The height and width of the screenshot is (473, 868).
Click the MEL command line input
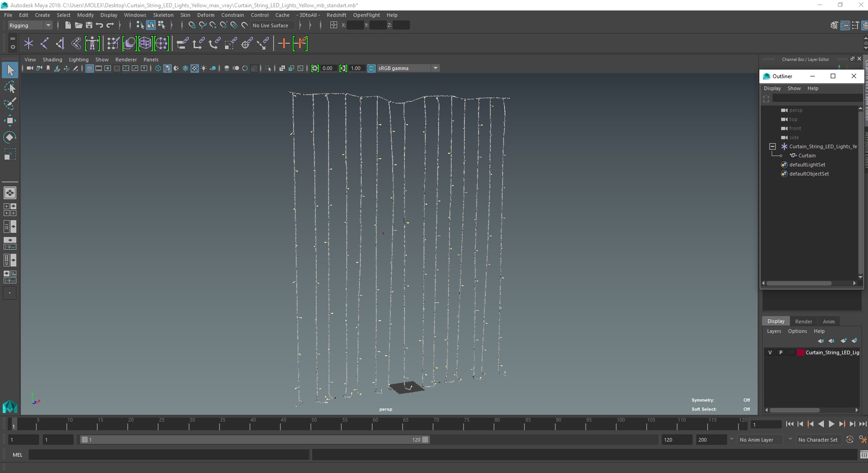pos(169,455)
